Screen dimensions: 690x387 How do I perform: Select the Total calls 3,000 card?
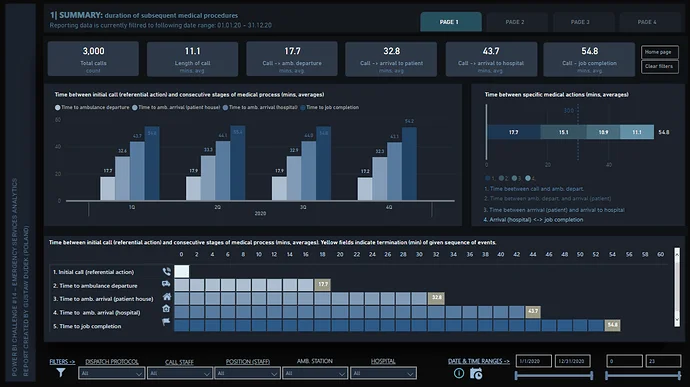(x=93, y=59)
